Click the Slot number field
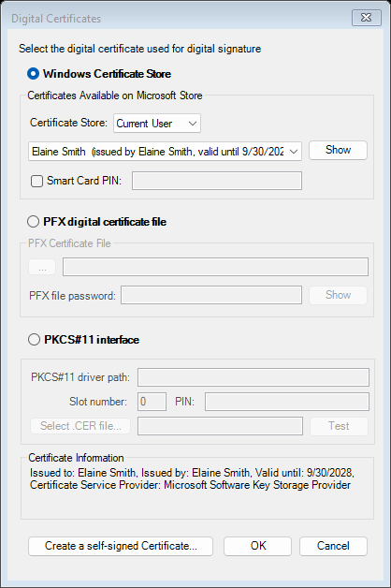Screen dimensions: 391x588 (152, 402)
